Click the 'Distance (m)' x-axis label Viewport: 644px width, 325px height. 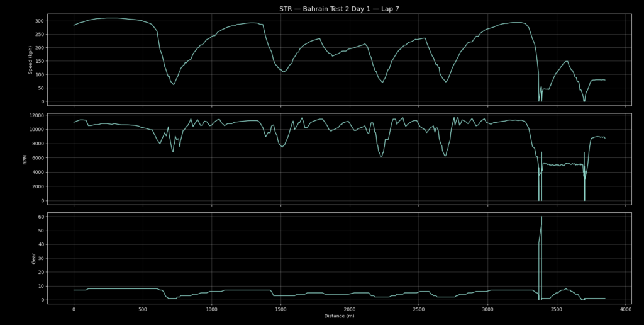click(339, 316)
